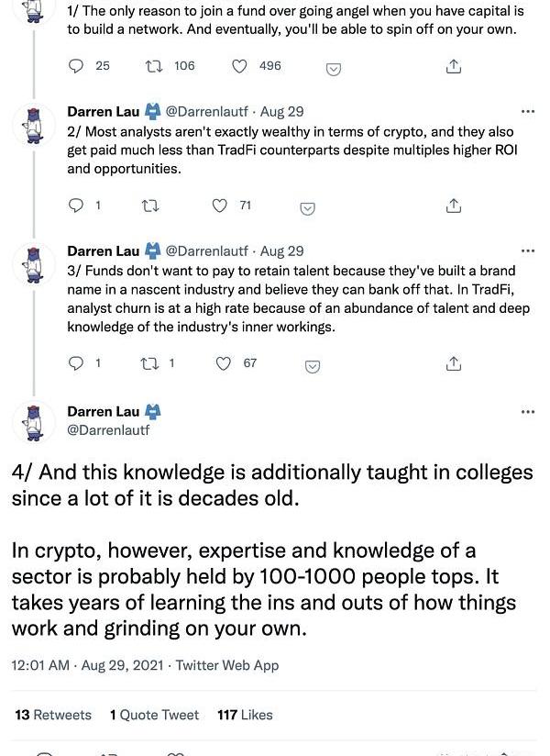Viewport: 550px width, 756px height.
Task: Reply to the 1/ tweet with 25 replies
Action: (x=77, y=66)
